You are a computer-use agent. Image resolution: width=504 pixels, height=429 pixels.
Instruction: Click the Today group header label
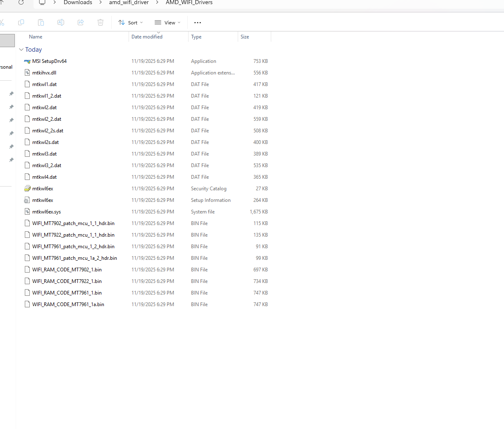coord(33,50)
